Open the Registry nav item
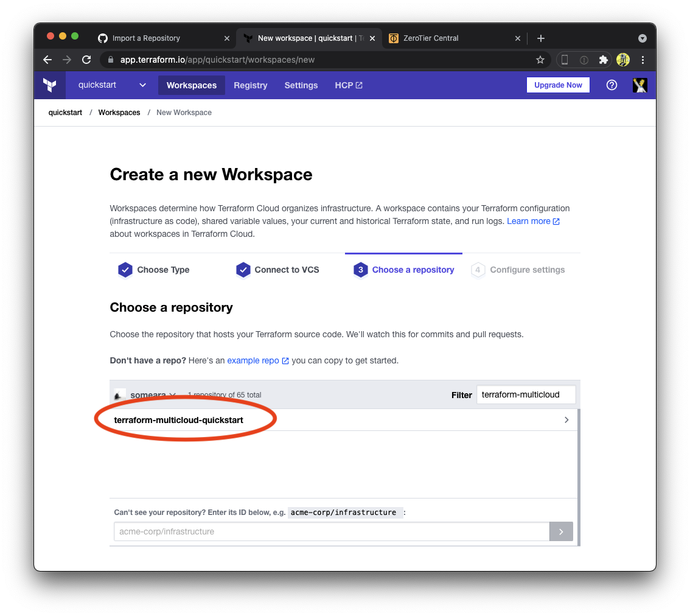 251,85
